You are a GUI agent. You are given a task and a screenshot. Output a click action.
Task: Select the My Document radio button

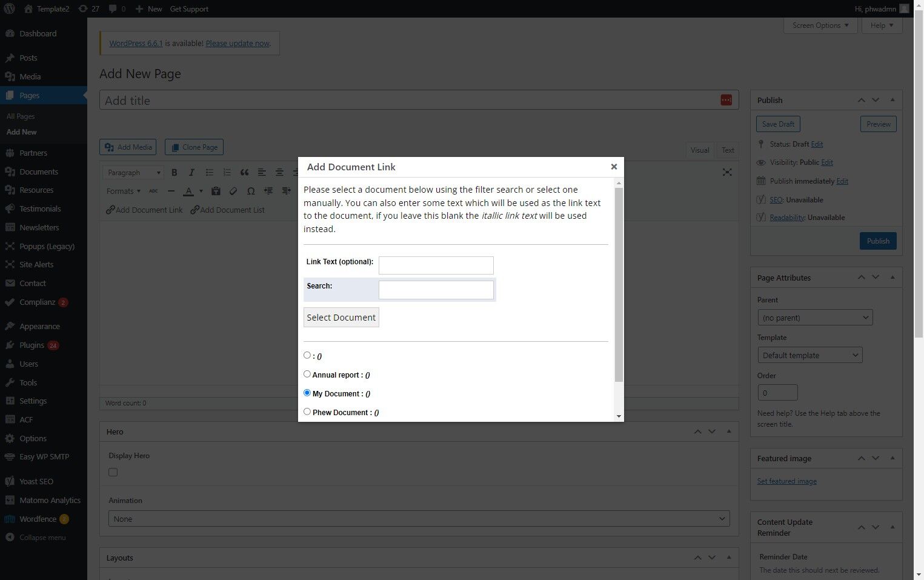click(307, 393)
